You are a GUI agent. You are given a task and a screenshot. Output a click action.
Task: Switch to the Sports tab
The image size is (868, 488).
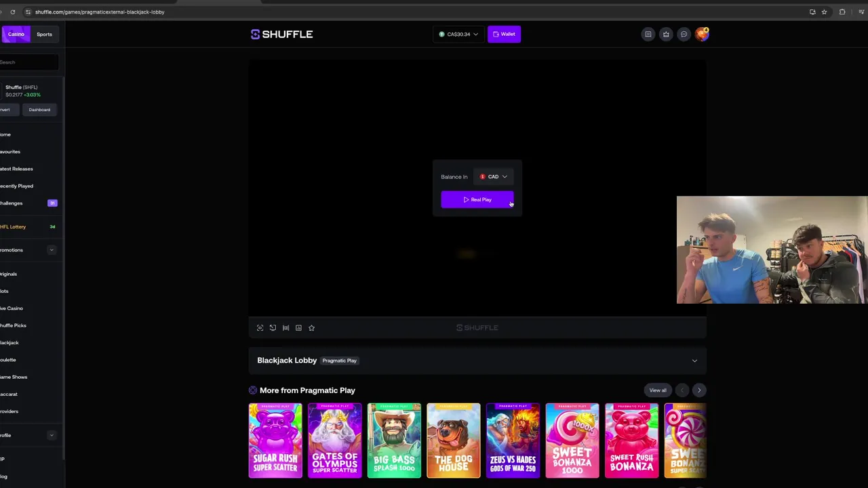pos(44,34)
